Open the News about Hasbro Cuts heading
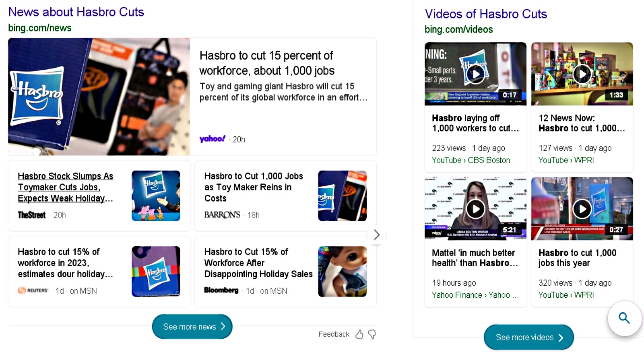Viewport: 644px width, 352px height. point(76,12)
